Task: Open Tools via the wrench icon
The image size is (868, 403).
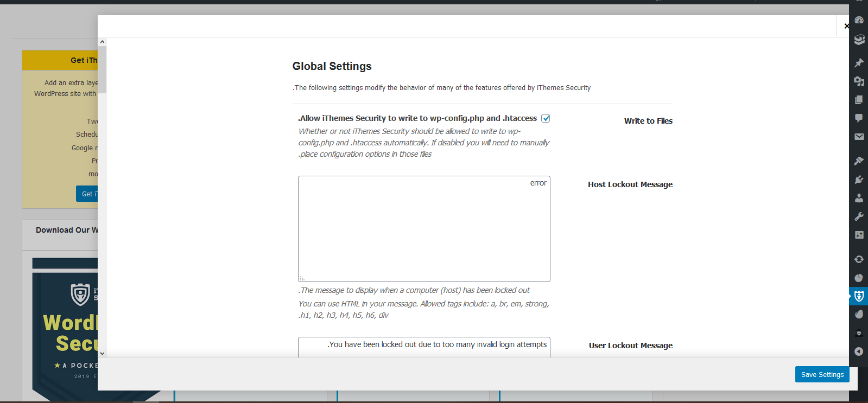Action: 859,216
